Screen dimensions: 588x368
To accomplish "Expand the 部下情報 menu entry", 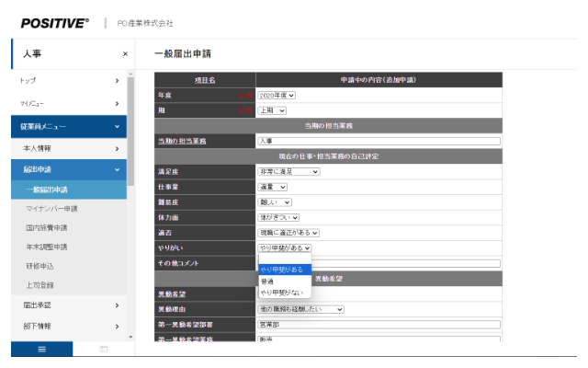I will click(x=69, y=326).
